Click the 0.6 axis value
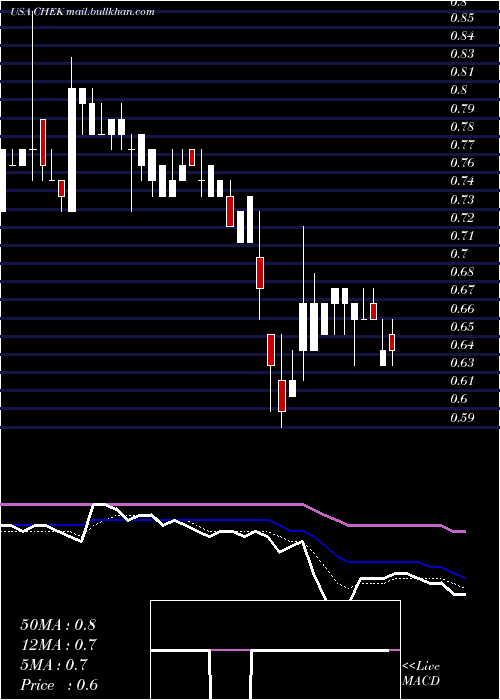The height and width of the screenshot is (700, 500). tap(458, 399)
